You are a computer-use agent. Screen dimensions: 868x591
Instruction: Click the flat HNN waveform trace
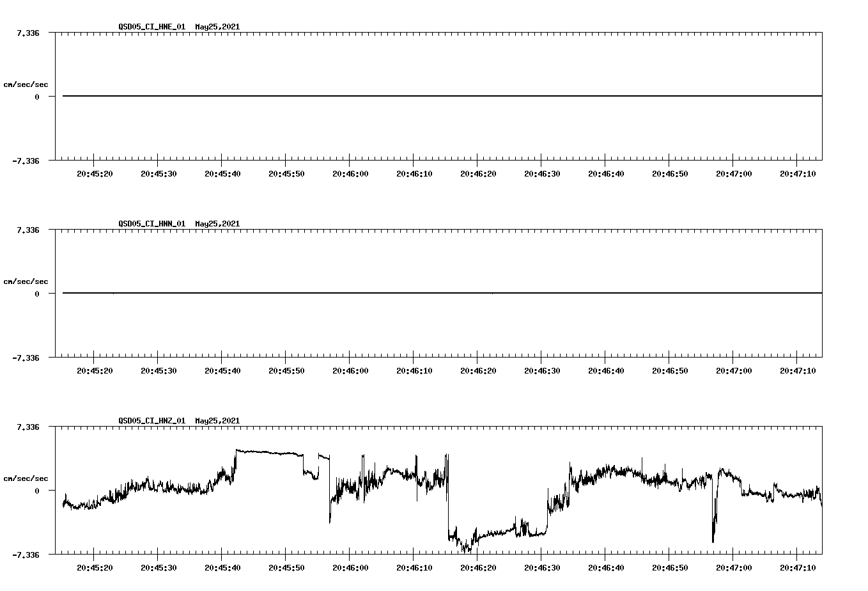pos(384,293)
